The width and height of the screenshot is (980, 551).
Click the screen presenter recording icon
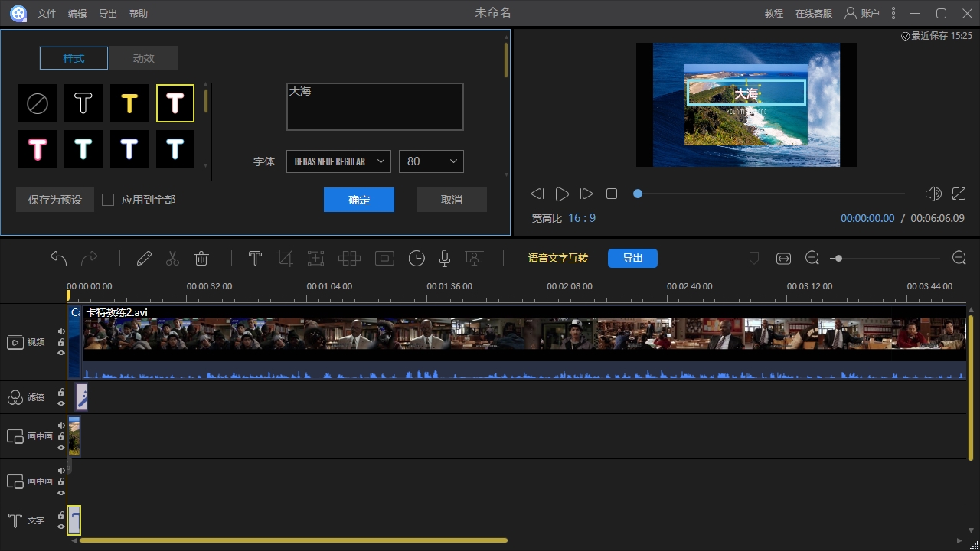pyautogui.click(x=475, y=259)
